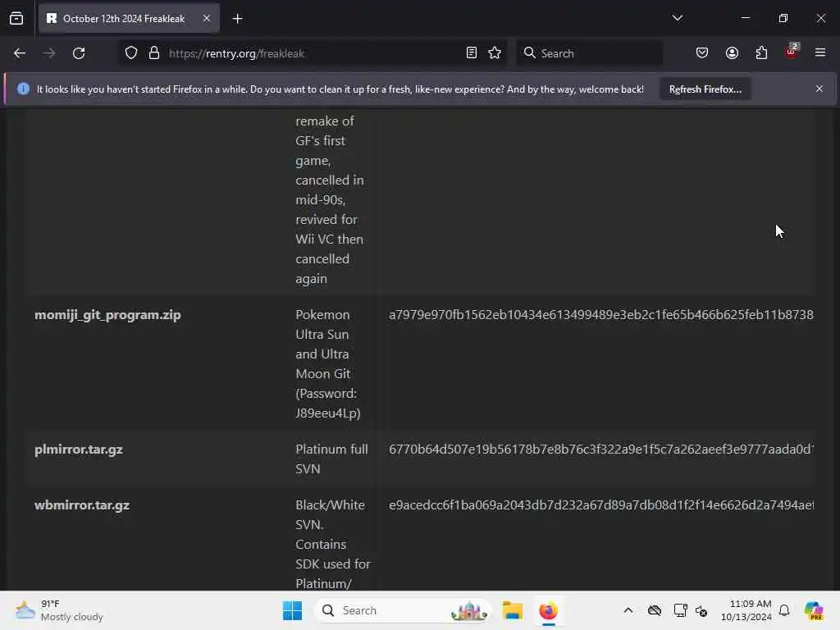Screen dimensions: 840x630
Task: Open the Extensions panel
Action: coord(761,53)
